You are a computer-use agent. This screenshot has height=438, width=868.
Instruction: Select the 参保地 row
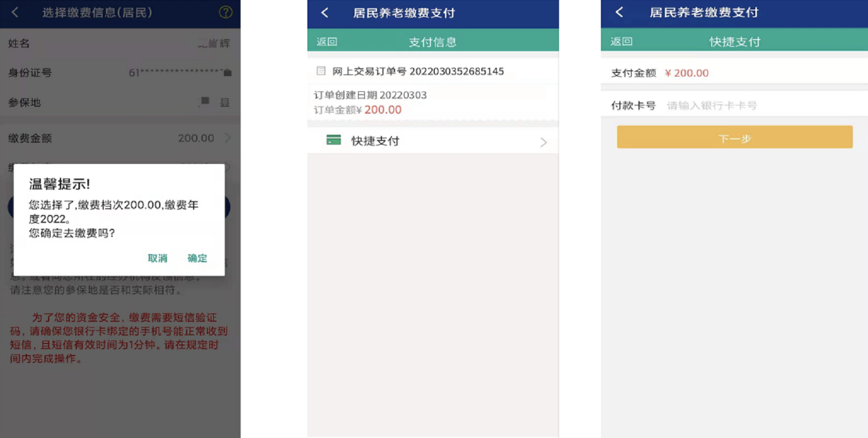tap(120, 102)
